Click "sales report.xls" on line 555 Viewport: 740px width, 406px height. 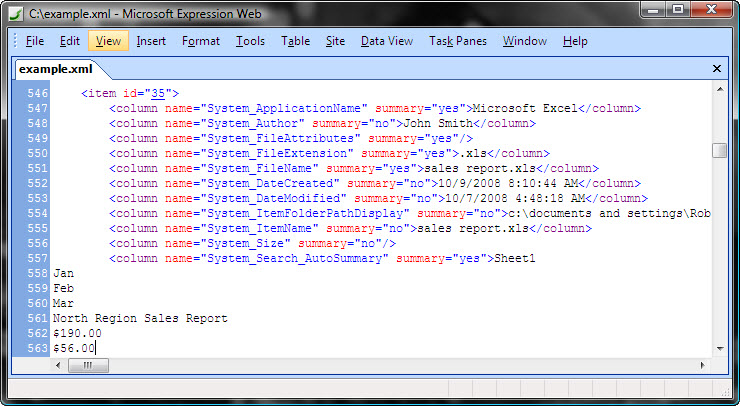point(473,228)
